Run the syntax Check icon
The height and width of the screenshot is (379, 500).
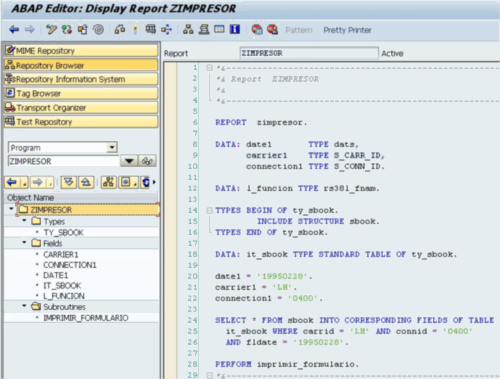tap(120, 30)
